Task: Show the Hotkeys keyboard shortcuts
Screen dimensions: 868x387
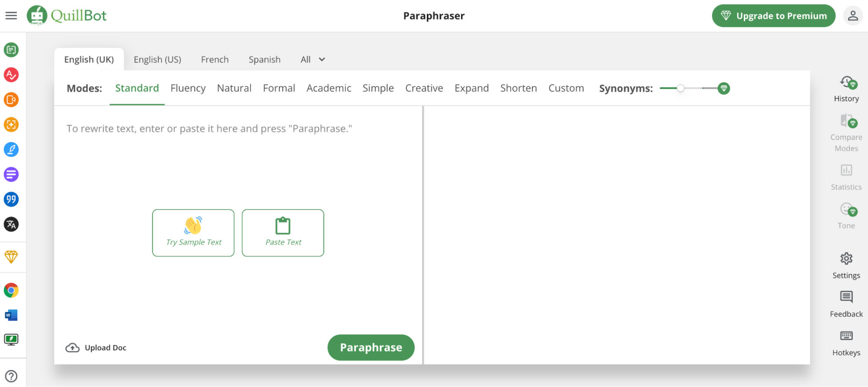Action: 846,343
